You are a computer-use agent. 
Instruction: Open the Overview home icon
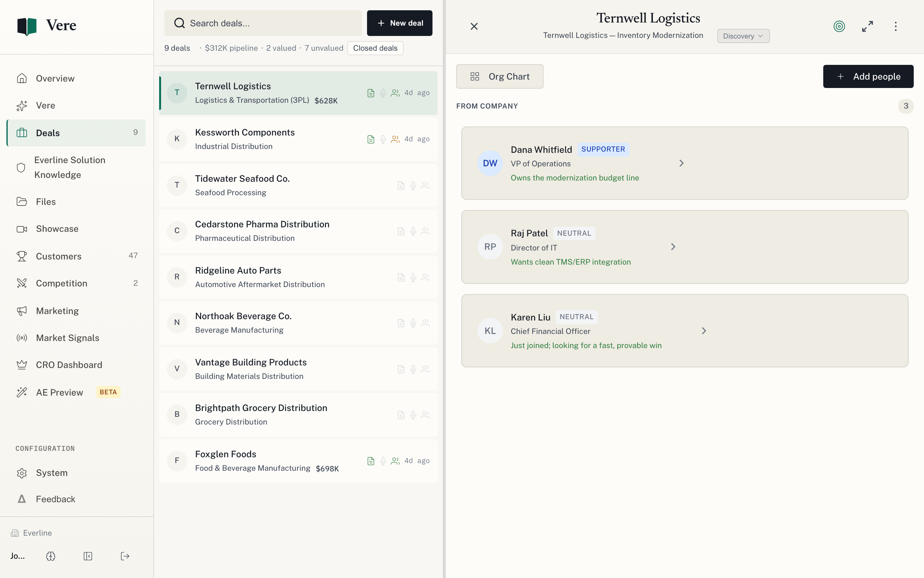tap(22, 78)
